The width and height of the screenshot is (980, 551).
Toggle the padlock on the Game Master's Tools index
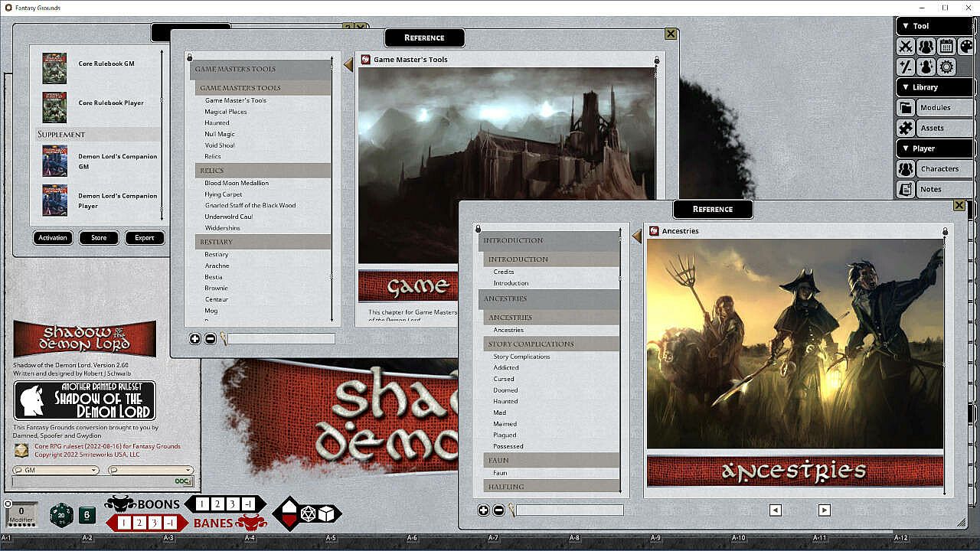(189, 57)
